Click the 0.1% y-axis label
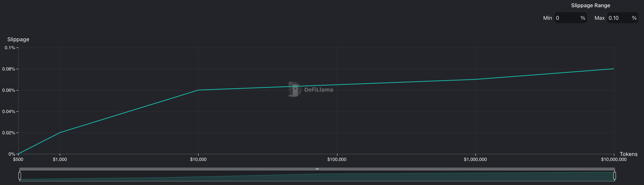This screenshot has height=185, width=644. click(10, 48)
